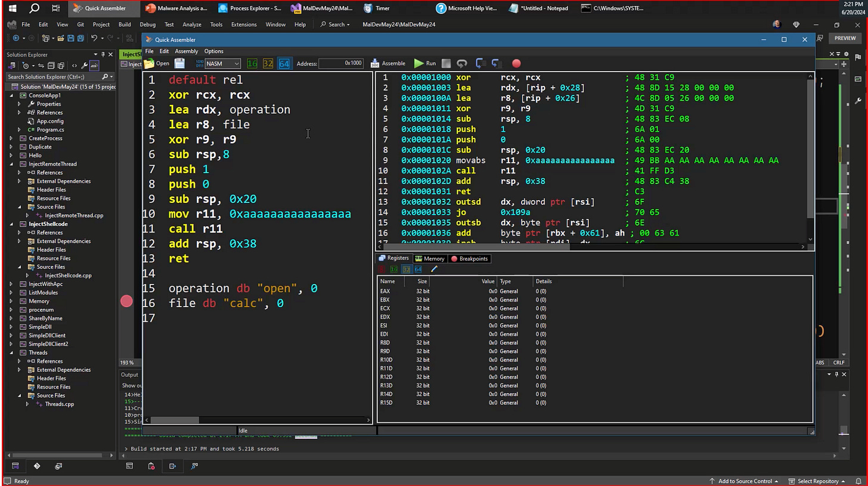
Task: Click Solution Explorer properties wrench icon
Action: (x=84, y=66)
